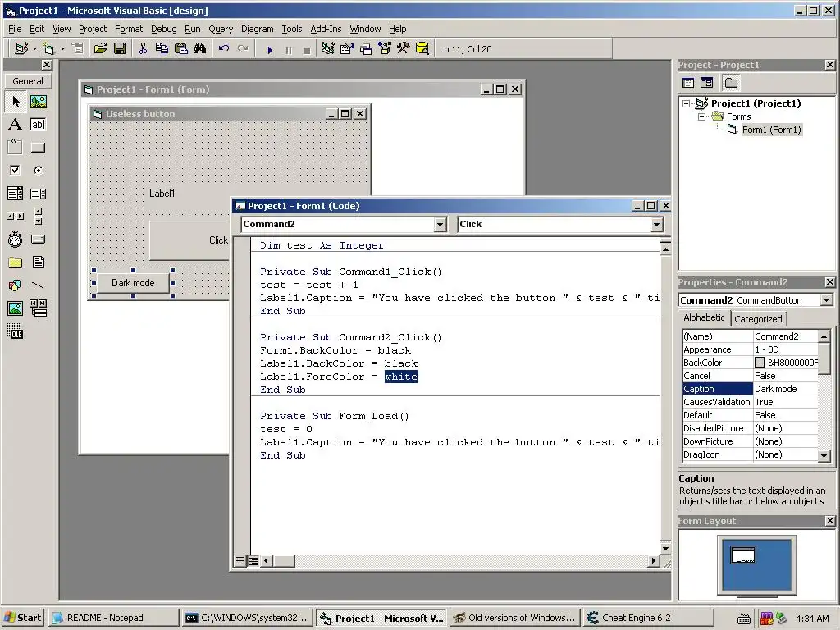The image size is (840, 630).
Task: Select Label1 on the form designer
Action: (162, 194)
